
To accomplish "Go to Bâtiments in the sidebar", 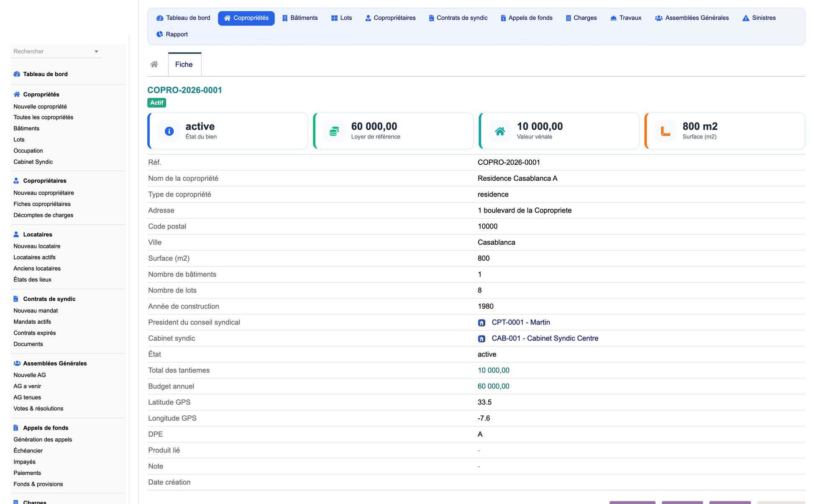I will [26, 128].
